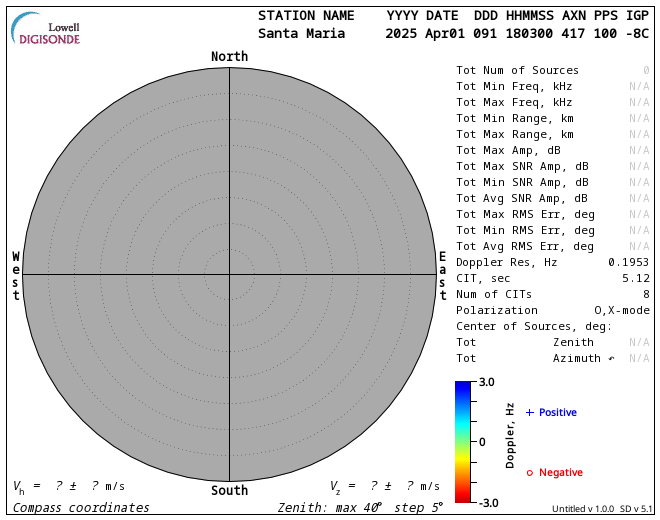
Task: Click the PPS value 100
Action: click(x=605, y=33)
